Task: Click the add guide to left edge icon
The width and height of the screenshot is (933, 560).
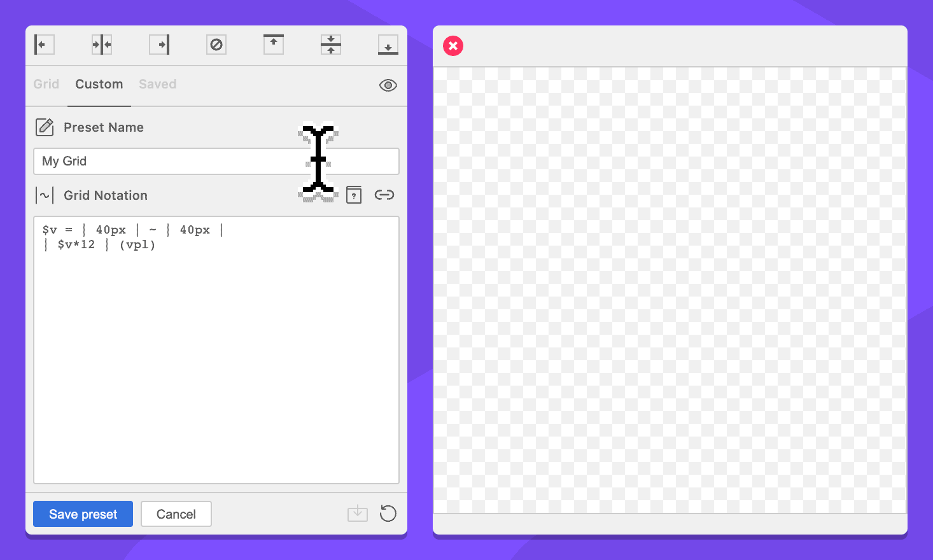Action: click(44, 45)
